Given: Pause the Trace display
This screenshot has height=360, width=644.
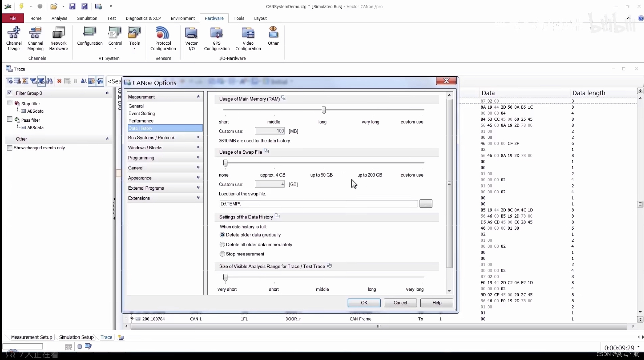Looking at the screenshot, I should coord(75,81).
